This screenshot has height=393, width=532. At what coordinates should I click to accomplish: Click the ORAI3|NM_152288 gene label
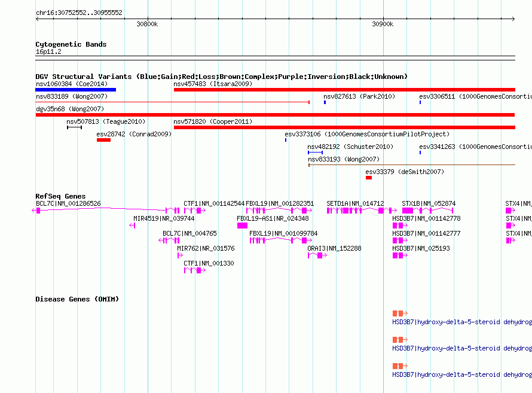(334, 248)
